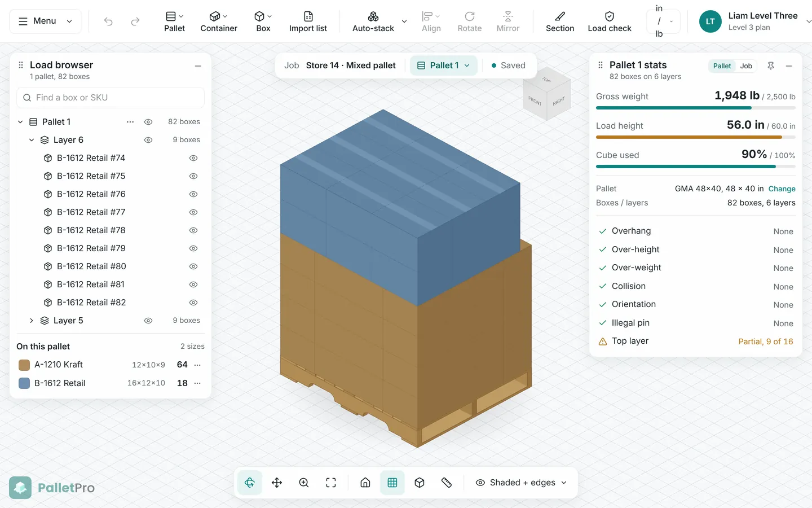Viewport: 812px width, 508px height.
Task: Open the Box toolbar menu
Action: tap(263, 21)
